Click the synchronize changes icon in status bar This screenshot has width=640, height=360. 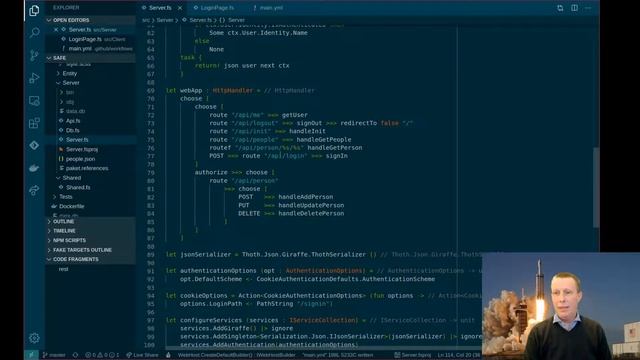tap(76, 355)
